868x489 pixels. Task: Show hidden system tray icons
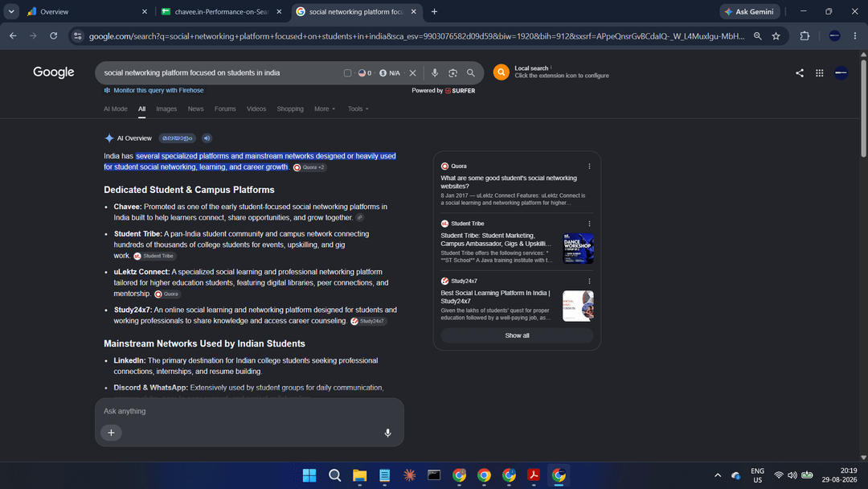[718, 475]
